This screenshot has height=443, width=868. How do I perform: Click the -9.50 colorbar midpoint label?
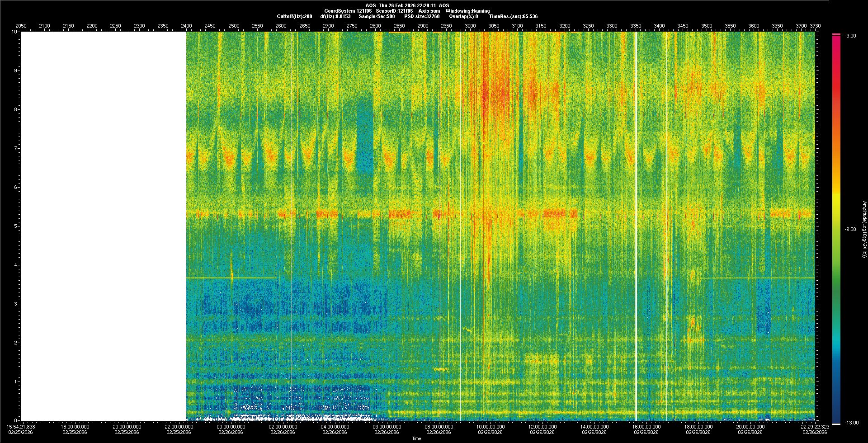pos(850,229)
